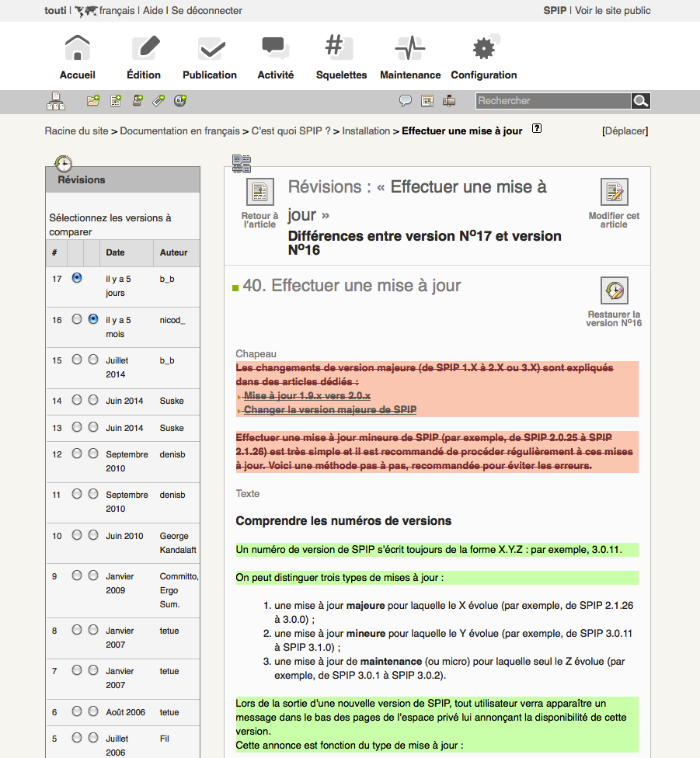This screenshot has height=758, width=700.
Task: Click the Activité speech bubbles icon
Action: [275, 49]
